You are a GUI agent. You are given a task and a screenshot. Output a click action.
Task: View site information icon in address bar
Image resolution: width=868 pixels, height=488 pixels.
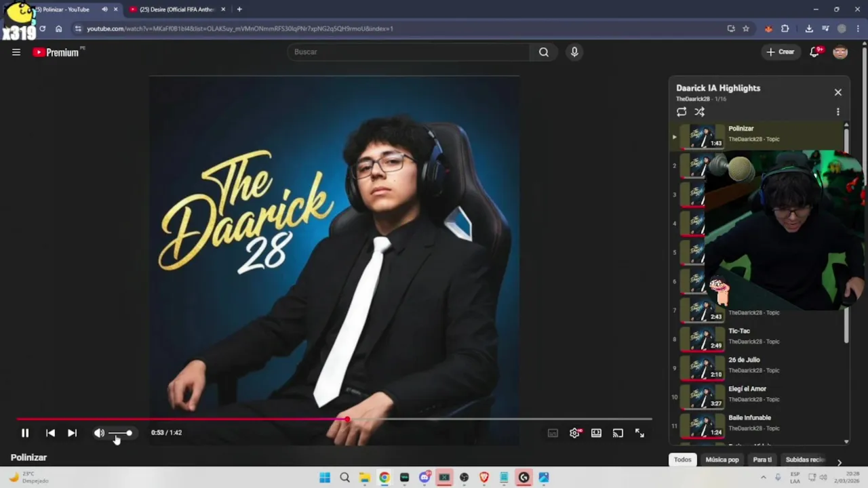coord(78,28)
